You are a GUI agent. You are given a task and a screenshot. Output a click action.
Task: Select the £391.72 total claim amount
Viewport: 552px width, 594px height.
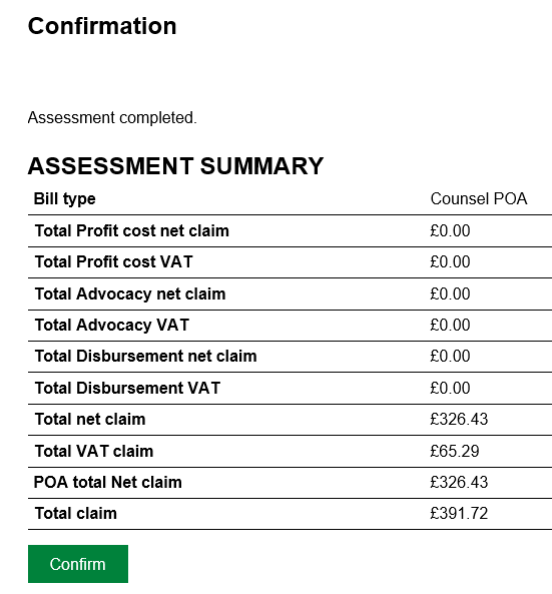click(459, 513)
